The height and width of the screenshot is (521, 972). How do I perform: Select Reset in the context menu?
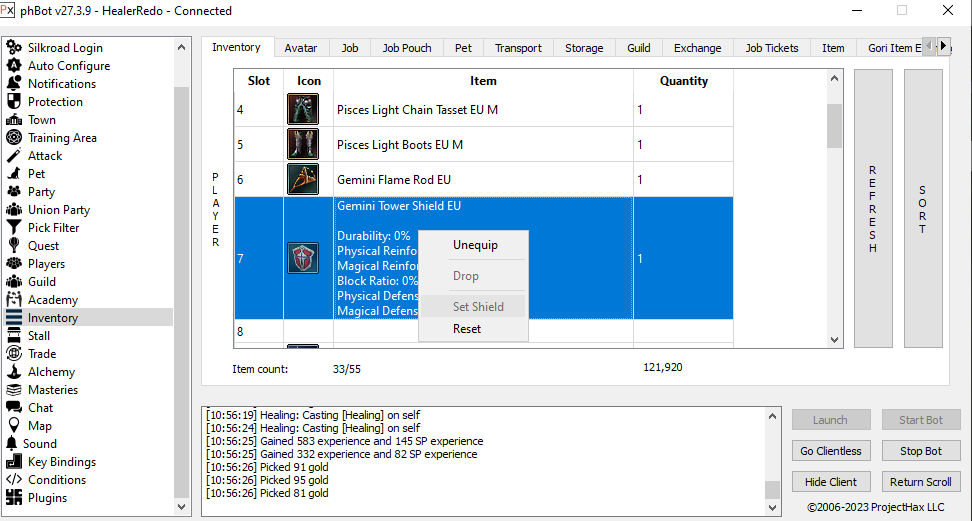coord(467,329)
